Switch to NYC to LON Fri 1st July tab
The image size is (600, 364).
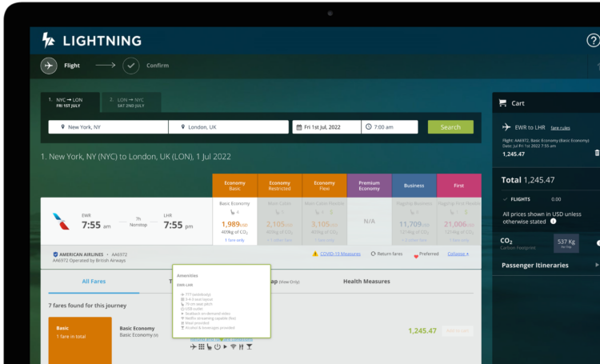[70, 102]
